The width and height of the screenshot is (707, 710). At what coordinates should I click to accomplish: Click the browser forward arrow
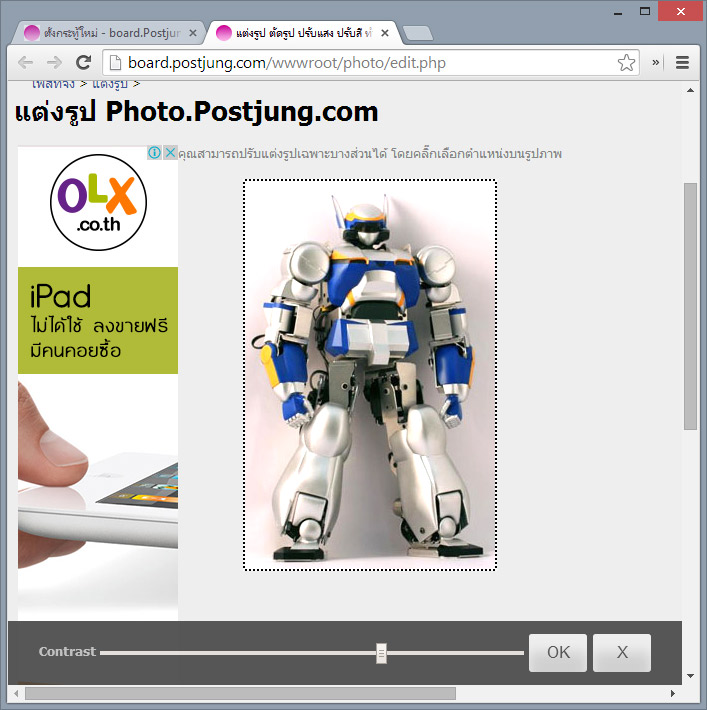(55, 63)
